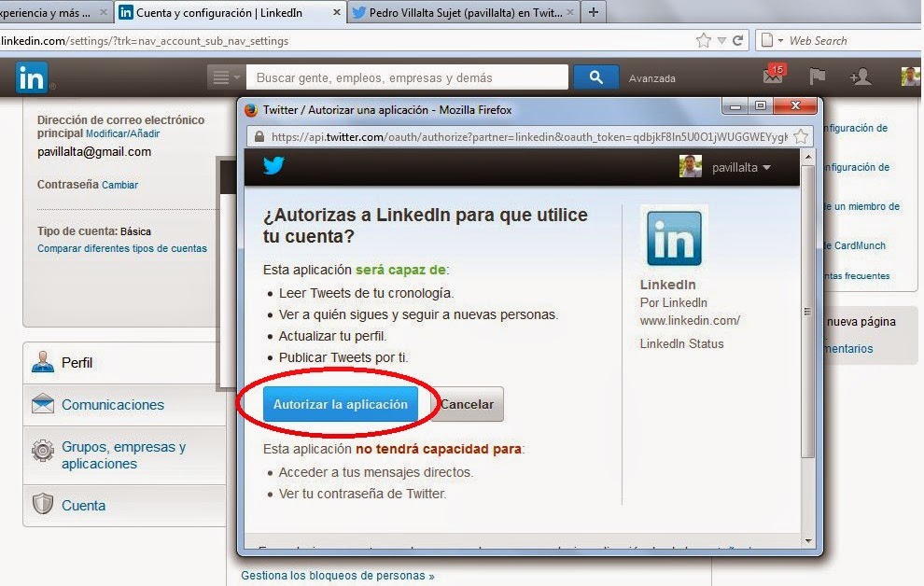Click the popup scrollbar down arrow
Viewport: 924px width, 586px height.
[x=808, y=540]
